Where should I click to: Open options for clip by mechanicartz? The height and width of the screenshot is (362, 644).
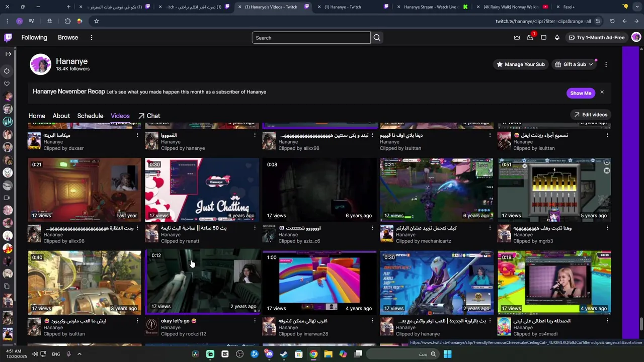pyautogui.click(x=490, y=228)
